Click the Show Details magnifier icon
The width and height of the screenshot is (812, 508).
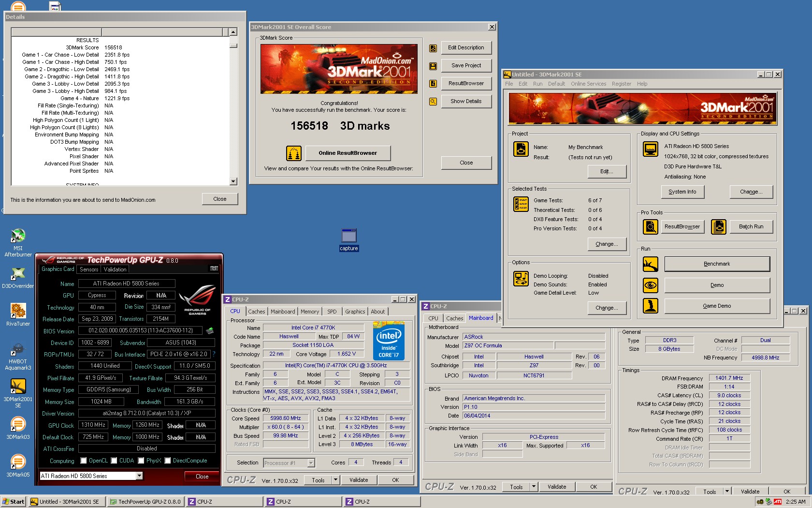(433, 102)
